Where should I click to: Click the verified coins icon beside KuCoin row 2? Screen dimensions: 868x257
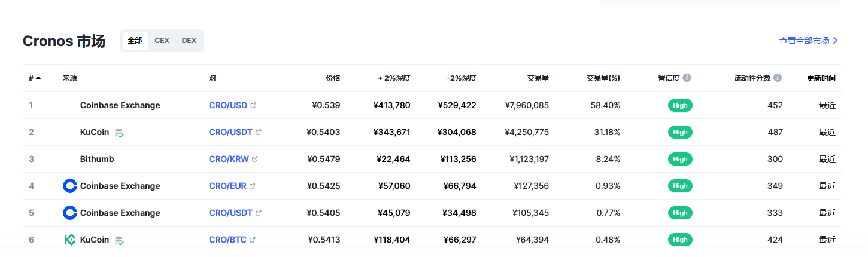pos(119,133)
